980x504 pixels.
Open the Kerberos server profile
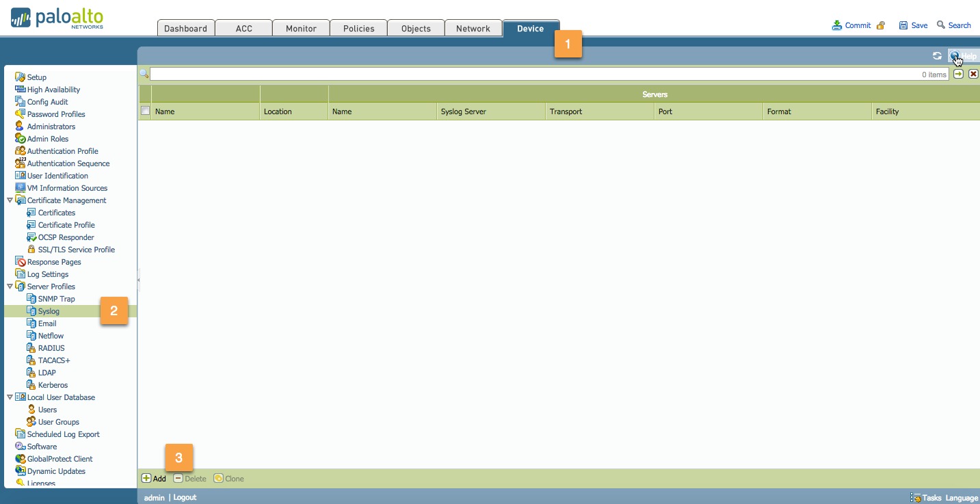[x=53, y=384]
